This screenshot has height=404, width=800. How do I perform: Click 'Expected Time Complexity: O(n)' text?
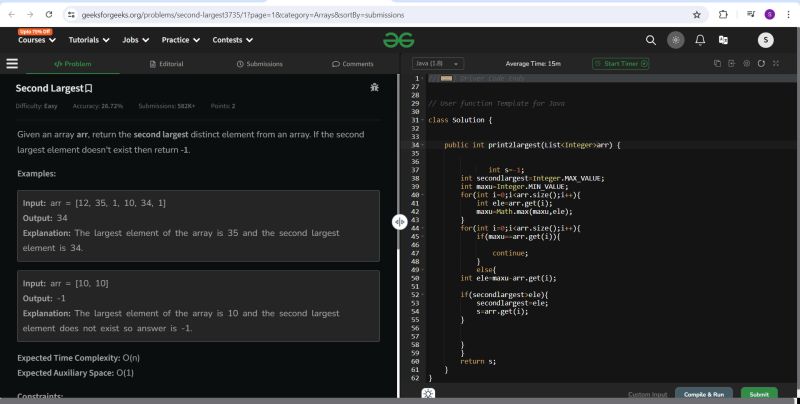(78, 358)
